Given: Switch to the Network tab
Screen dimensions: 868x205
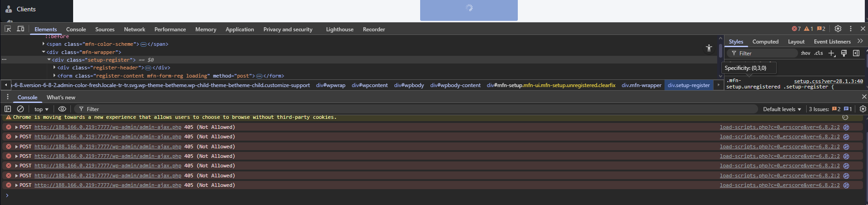Looking at the screenshot, I should (134, 29).
